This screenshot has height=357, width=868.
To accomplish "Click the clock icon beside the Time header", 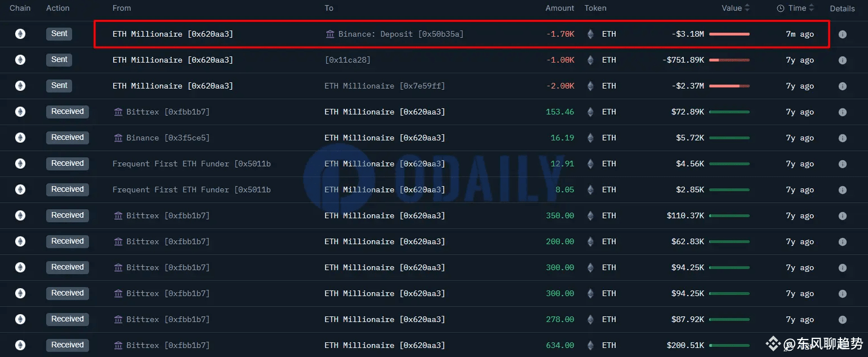I will tap(780, 8).
